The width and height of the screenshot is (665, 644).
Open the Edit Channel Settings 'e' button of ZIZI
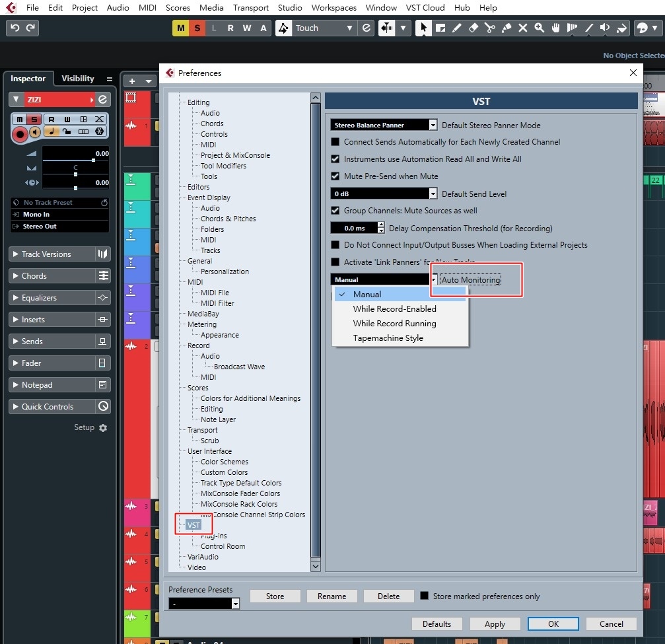[102, 99]
